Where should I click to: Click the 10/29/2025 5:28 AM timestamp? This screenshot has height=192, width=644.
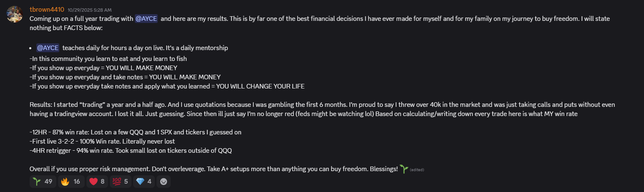point(89,10)
